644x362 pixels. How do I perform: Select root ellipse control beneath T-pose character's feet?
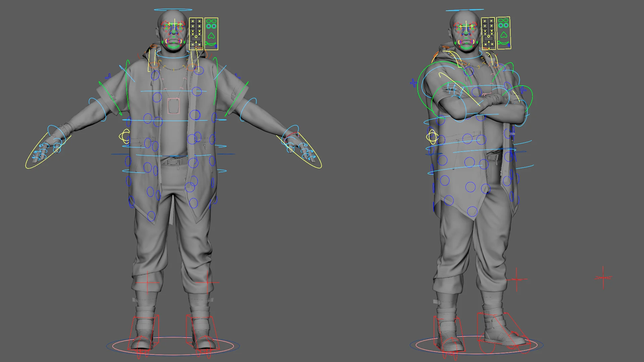tap(173, 354)
